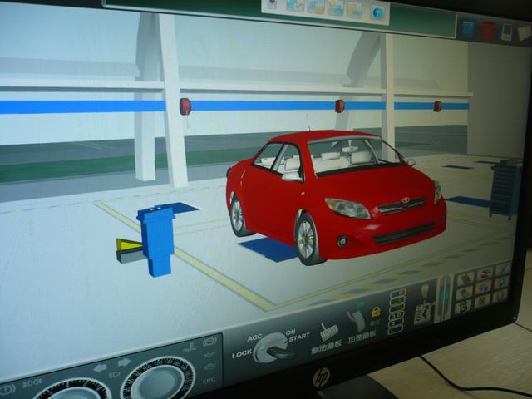
Task: Click the blue post machine near the yellow line
Action: click(156, 240)
